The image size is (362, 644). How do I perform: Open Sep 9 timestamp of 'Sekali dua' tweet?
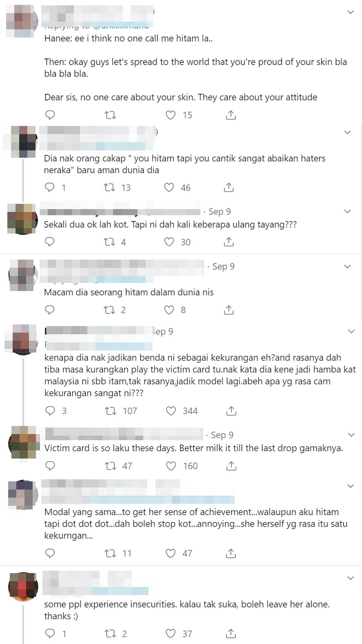pos(220,212)
